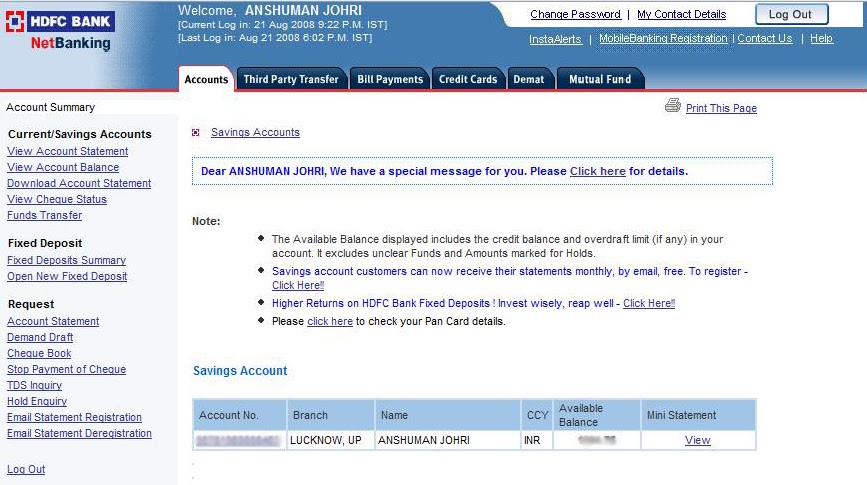Select the Demat tab
This screenshot has width=867, height=485.
[529, 79]
